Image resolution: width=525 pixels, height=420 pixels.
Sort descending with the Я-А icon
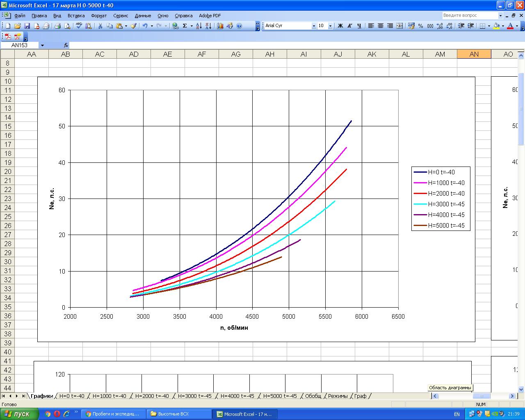pyautogui.click(x=208, y=26)
